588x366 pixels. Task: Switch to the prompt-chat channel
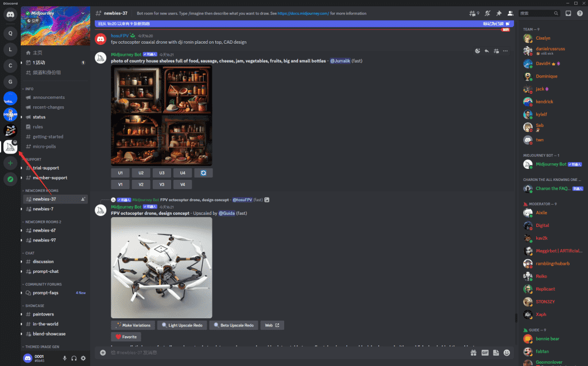pyautogui.click(x=45, y=271)
